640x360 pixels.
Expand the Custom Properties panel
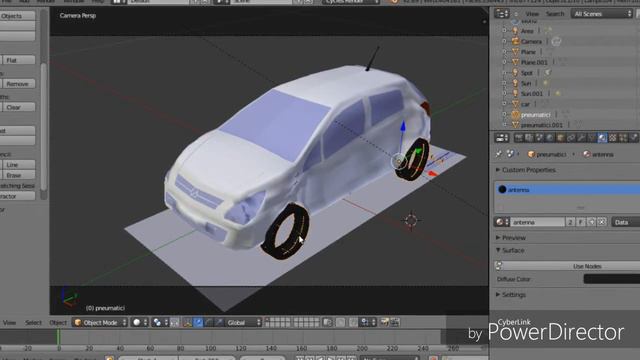[x=526, y=170]
